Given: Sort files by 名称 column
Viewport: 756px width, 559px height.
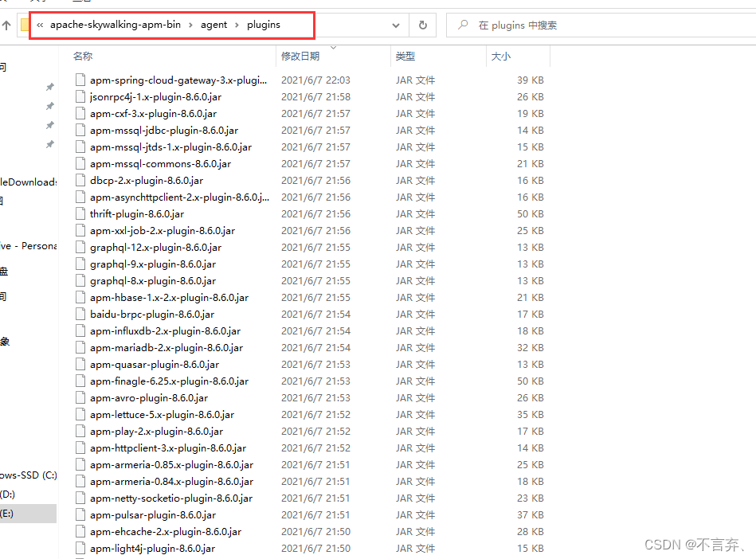Looking at the screenshot, I should pos(83,57).
